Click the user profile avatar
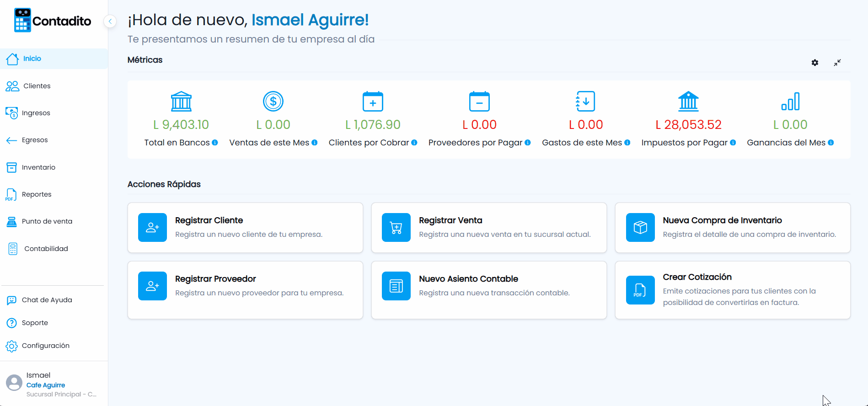The image size is (868, 406). 14,383
